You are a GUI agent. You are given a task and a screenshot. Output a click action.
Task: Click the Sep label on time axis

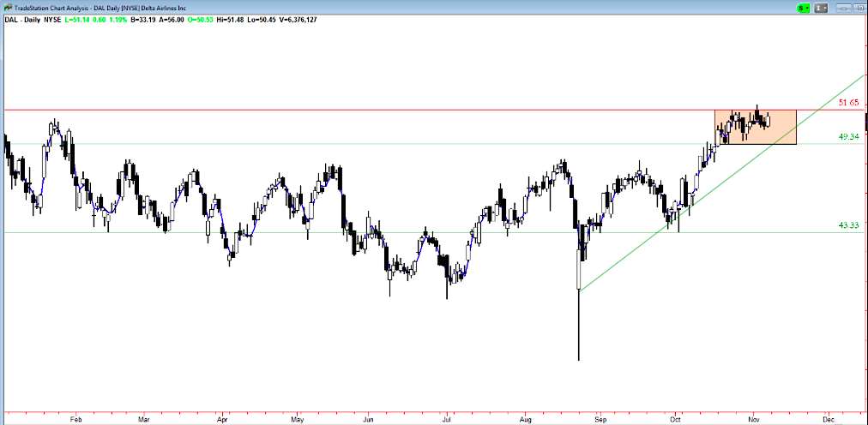pyautogui.click(x=599, y=420)
